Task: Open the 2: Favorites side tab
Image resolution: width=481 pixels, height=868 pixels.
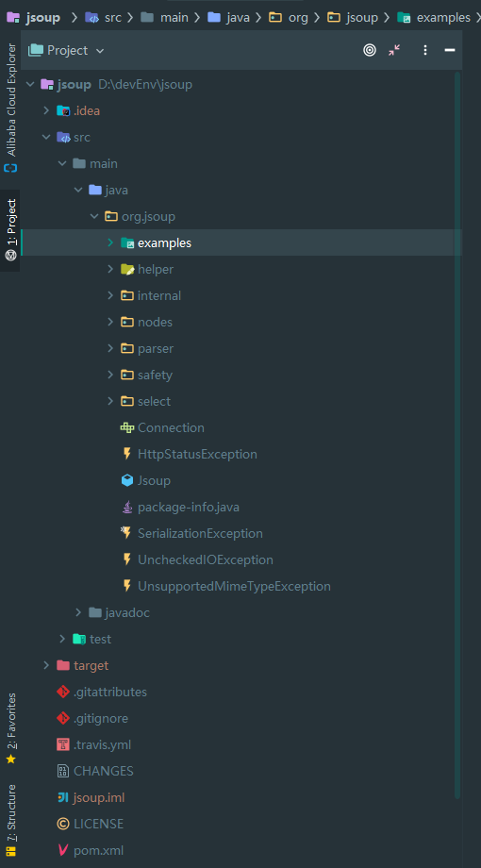Action: pos(10,728)
